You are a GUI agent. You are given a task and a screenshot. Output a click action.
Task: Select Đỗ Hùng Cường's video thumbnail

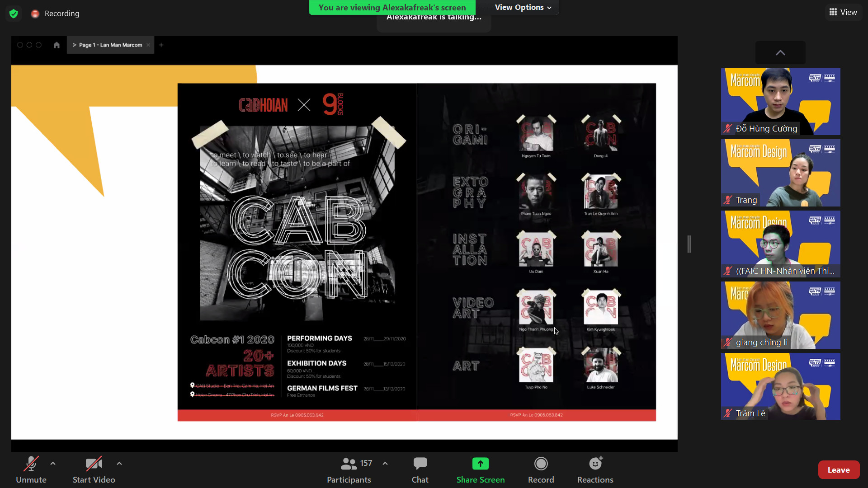781,102
